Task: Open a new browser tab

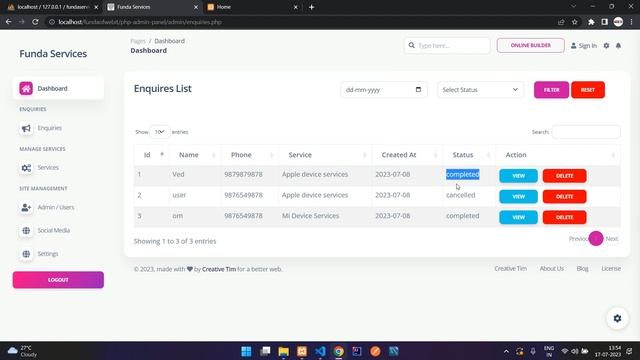Action: pos(311,7)
